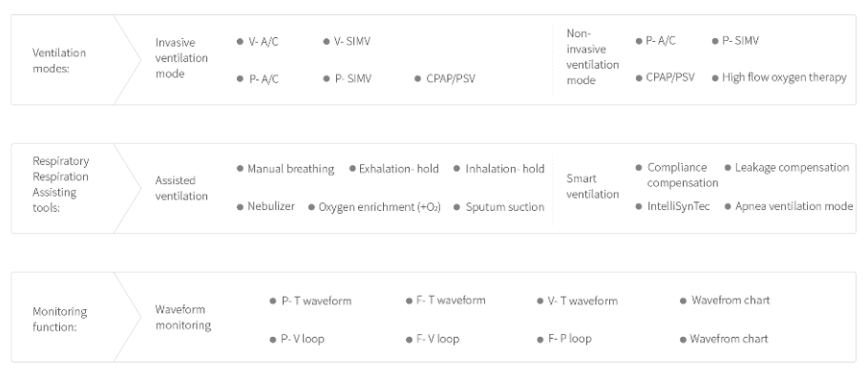Open the Monitoring function section header

pyautogui.click(x=60, y=320)
